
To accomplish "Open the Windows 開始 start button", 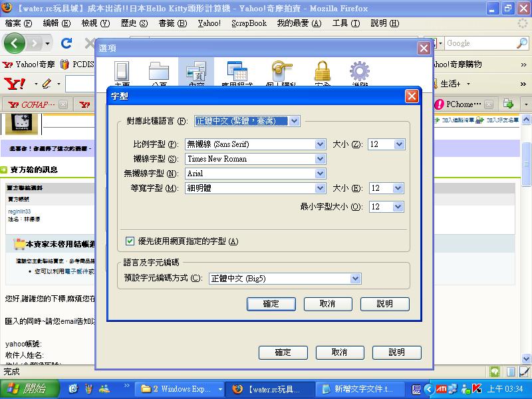I will pos(28,389).
